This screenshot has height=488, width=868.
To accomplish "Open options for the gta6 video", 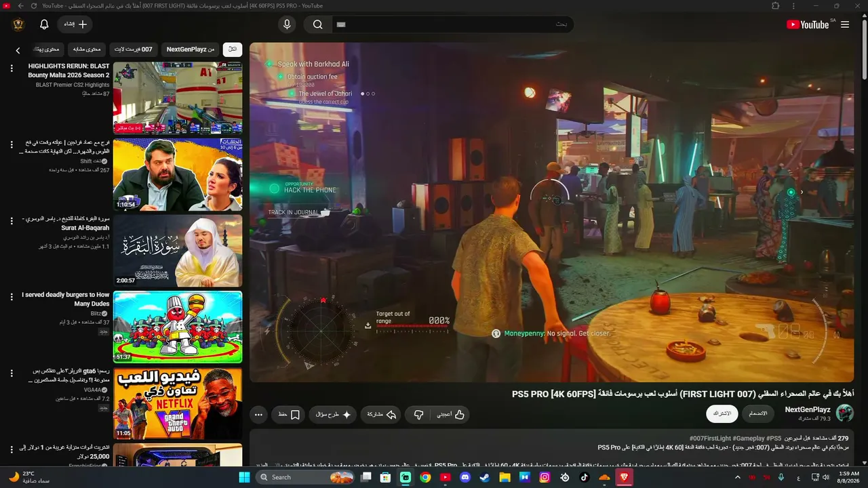I will (x=12, y=373).
